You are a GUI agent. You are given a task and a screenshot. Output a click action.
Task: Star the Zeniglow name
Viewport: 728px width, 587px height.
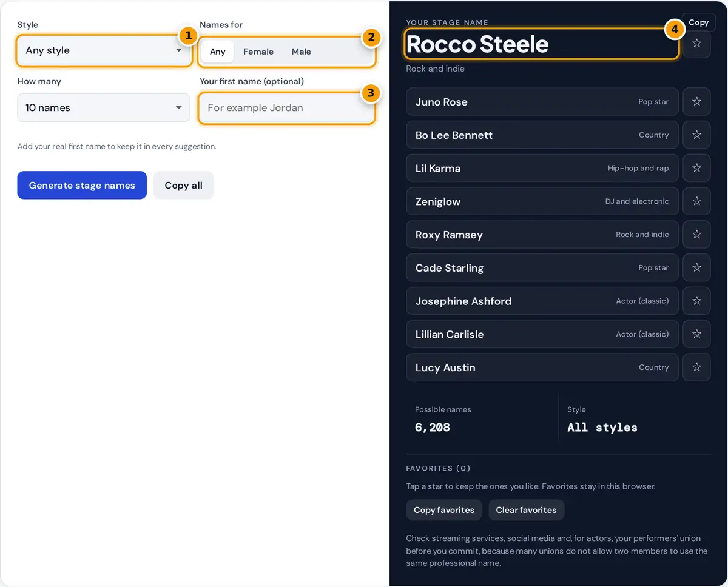tap(696, 201)
